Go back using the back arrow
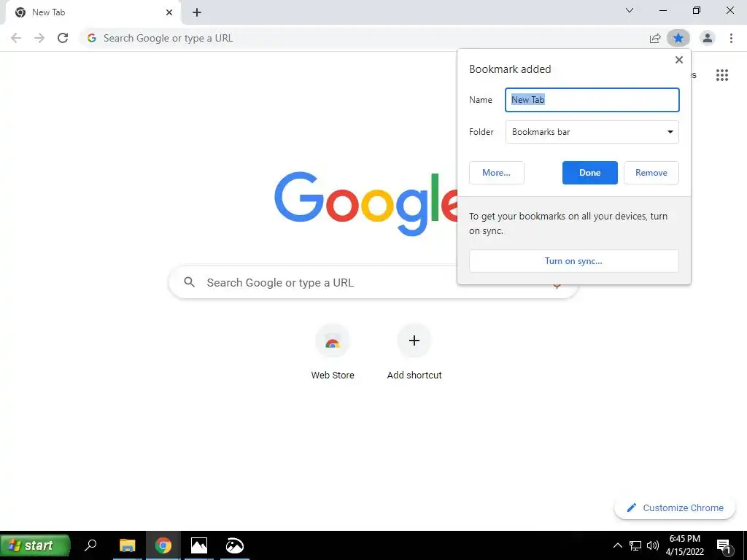This screenshot has width=747, height=560. click(x=16, y=38)
